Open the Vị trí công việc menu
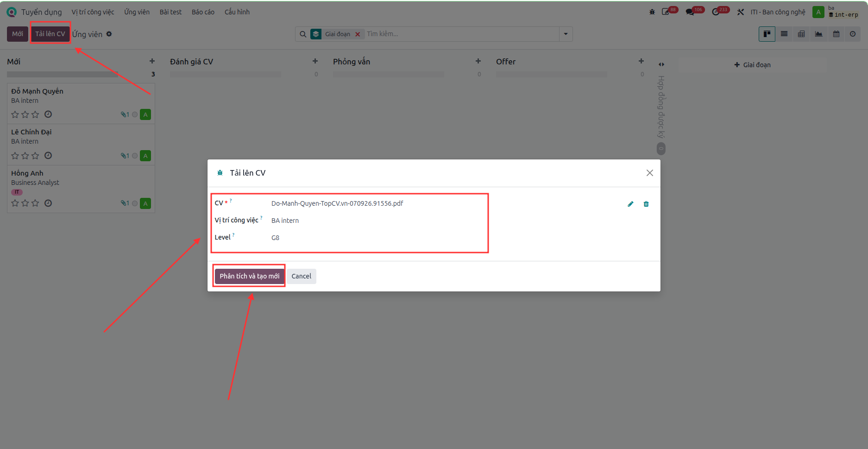The width and height of the screenshot is (868, 449). pos(93,12)
